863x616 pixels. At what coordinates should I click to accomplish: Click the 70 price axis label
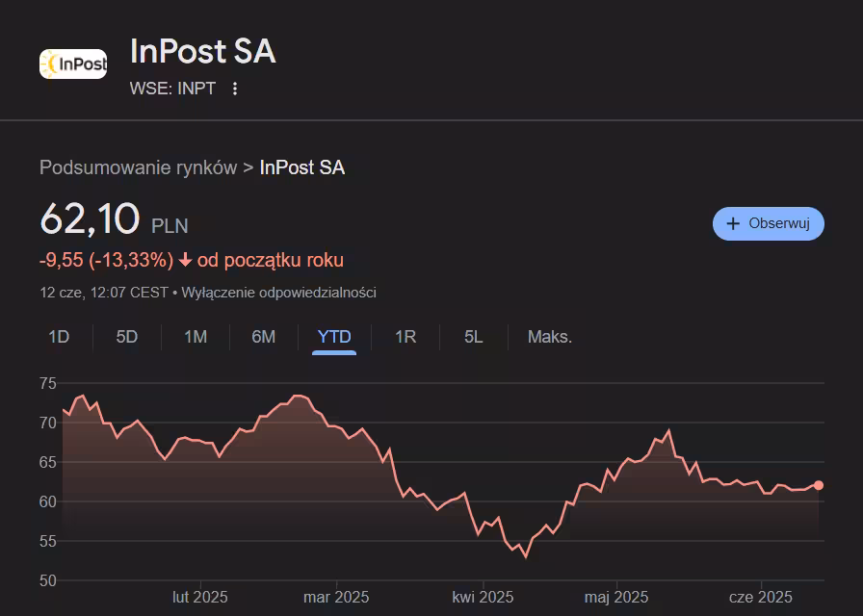48,423
